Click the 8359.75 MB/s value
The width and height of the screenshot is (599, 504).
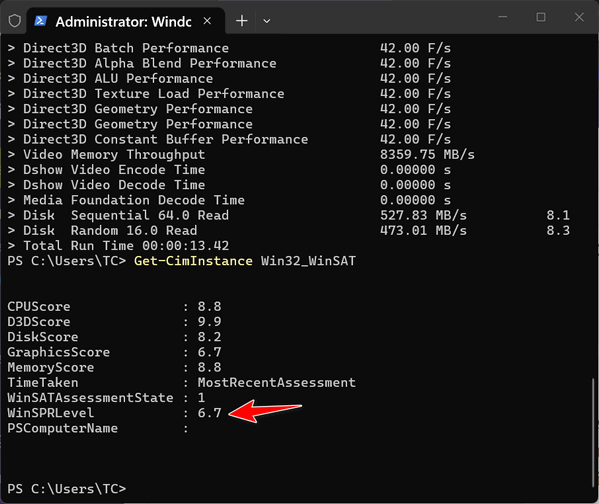[x=427, y=155]
